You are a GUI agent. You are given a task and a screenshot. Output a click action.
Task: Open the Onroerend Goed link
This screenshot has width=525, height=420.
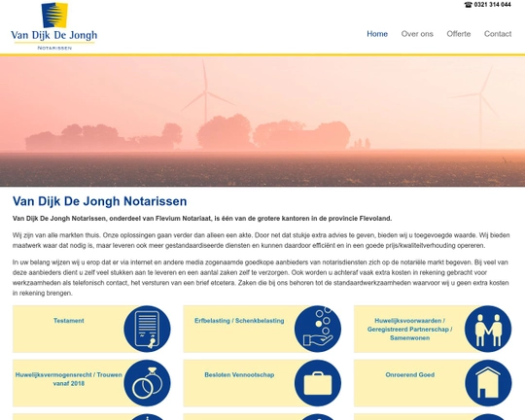410,374
